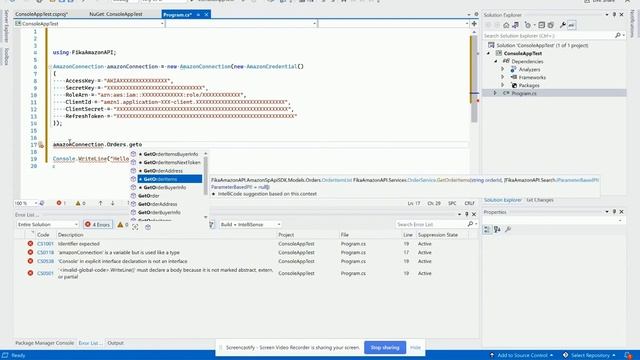Click Add to Source Control in status bar

(x=522, y=356)
